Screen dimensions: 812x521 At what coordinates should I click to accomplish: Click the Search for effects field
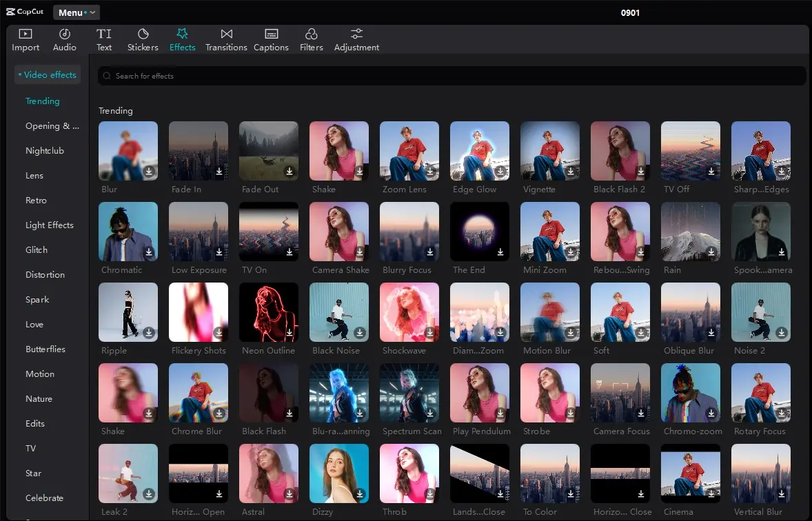[451, 76]
